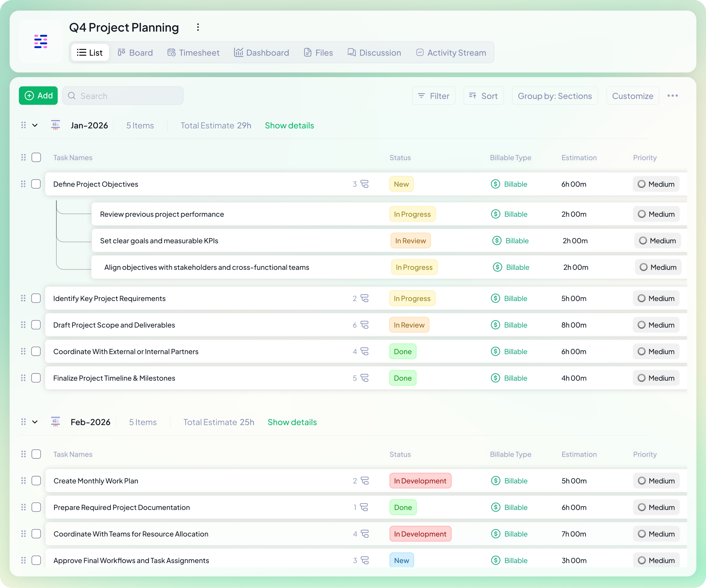Click the presentation icon beside Jan-2026
The image size is (706, 588).
pyautogui.click(x=55, y=125)
